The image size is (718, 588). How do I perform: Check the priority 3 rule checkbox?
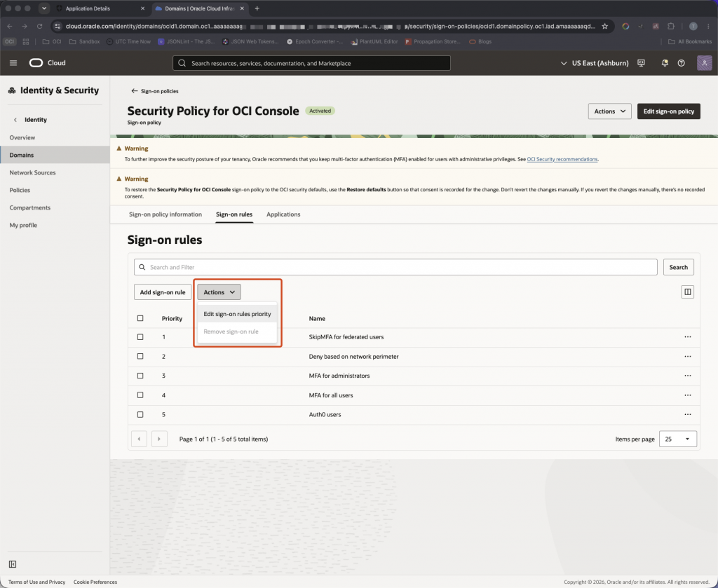pyautogui.click(x=140, y=376)
